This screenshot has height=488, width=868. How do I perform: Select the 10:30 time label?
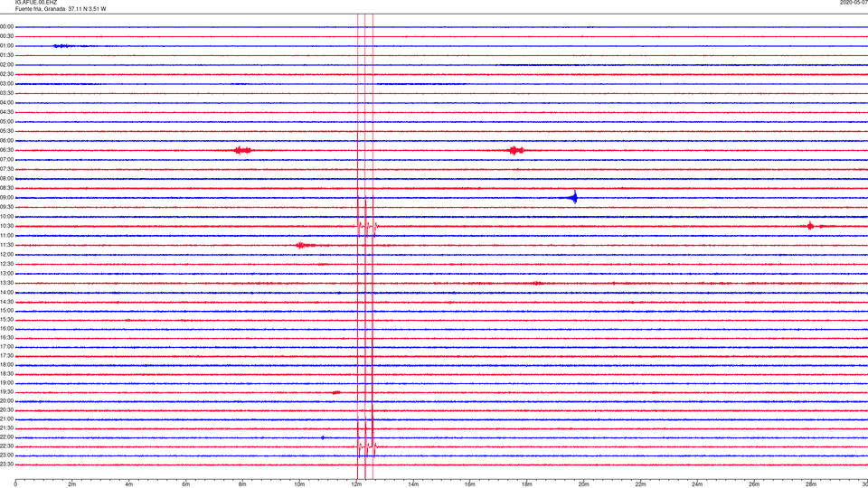7,226
